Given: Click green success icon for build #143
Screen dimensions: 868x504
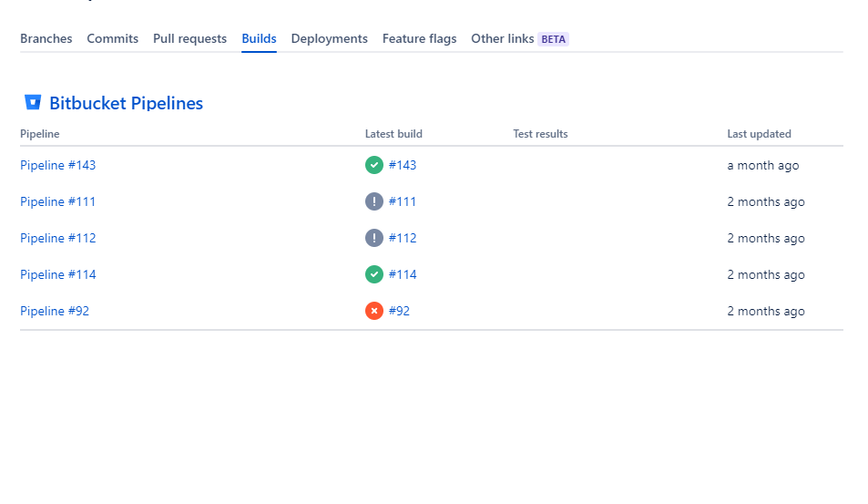Looking at the screenshot, I should click(x=374, y=165).
